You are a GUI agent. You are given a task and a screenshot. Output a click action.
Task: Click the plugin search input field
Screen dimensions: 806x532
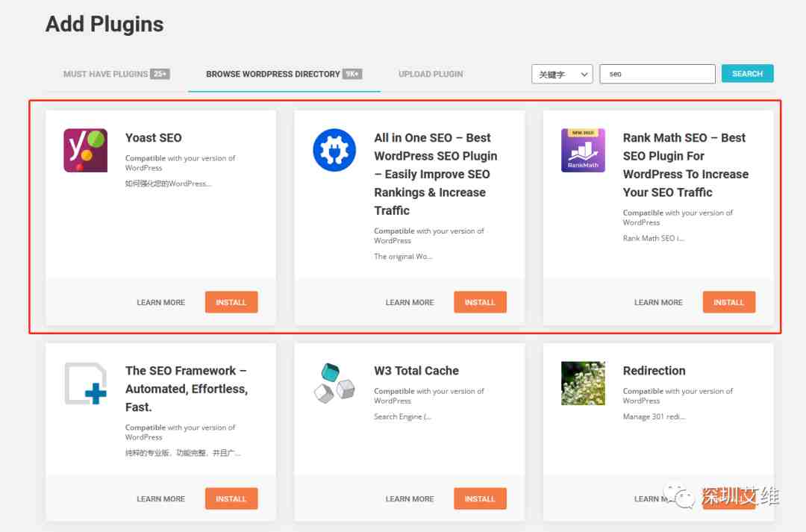(657, 74)
